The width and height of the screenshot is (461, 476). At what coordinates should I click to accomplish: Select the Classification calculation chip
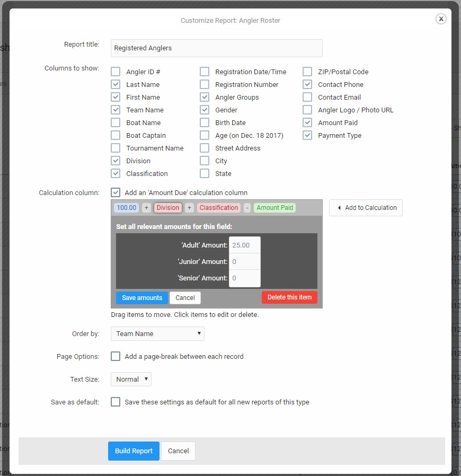point(219,208)
